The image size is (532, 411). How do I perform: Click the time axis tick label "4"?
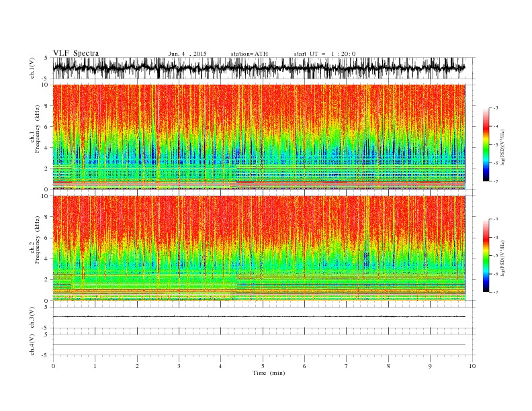coord(220,366)
